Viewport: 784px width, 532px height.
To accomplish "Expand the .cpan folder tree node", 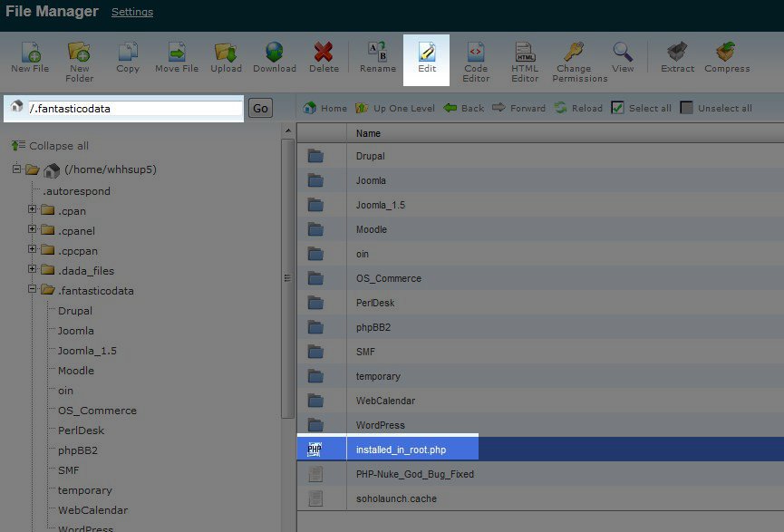I will click(x=33, y=210).
